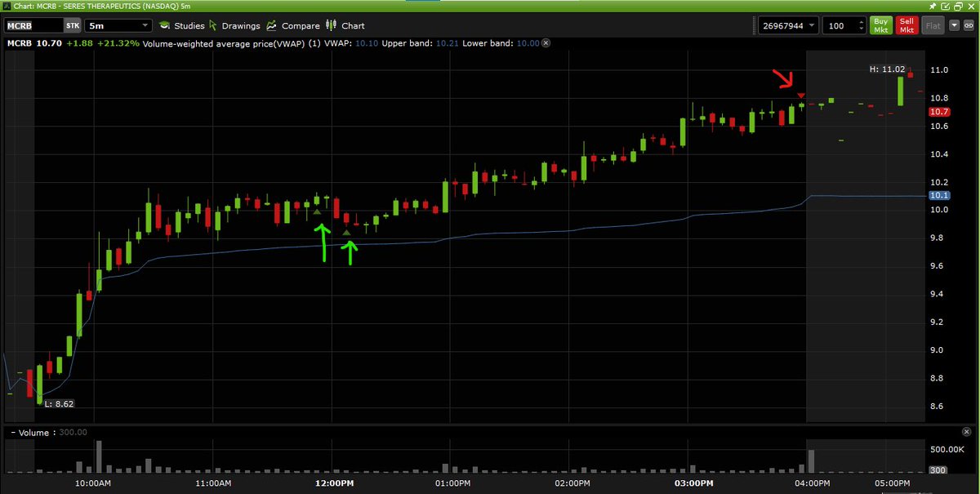Click the 11.0 price axis label
980x494 pixels.
pyautogui.click(x=940, y=70)
